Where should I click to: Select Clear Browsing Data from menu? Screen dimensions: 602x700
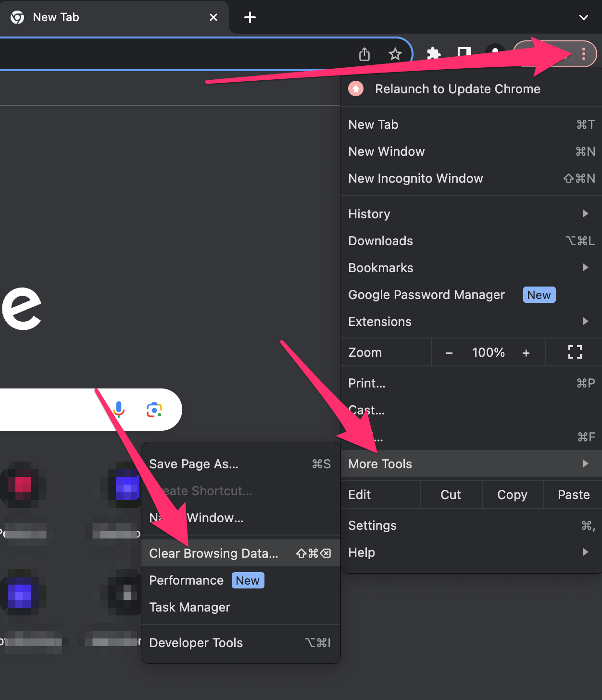pyautogui.click(x=214, y=553)
